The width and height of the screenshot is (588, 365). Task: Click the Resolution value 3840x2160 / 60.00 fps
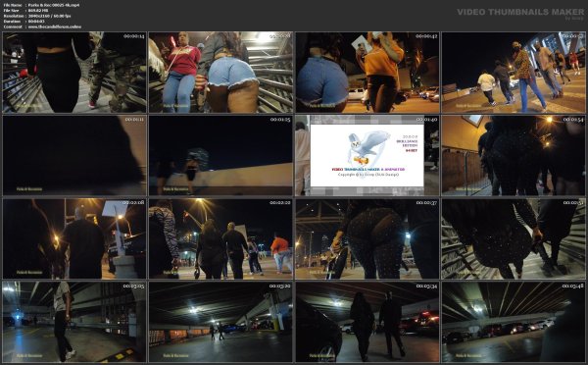[x=50, y=16]
